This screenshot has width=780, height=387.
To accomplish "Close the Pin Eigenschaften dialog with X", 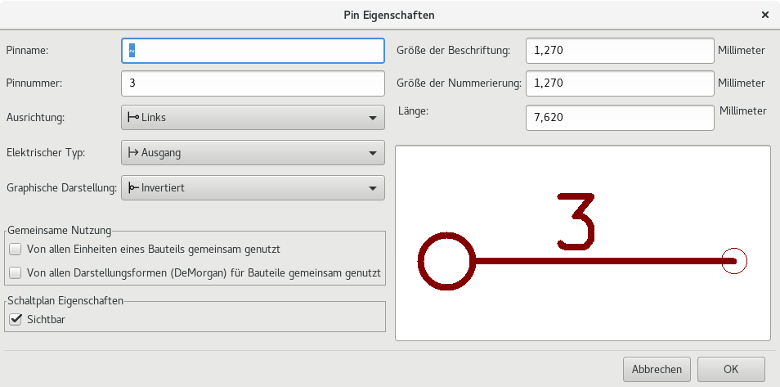I will 765,15.
